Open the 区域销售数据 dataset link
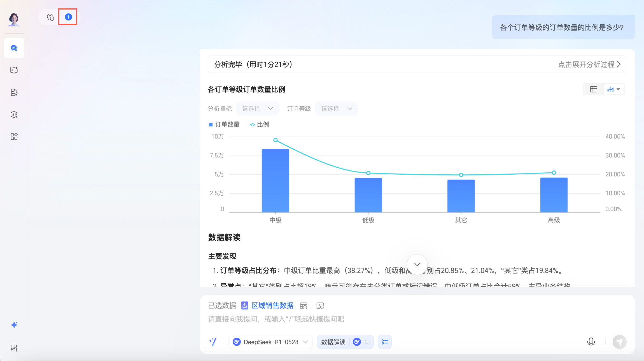This screenshot has height=361, width=644. coord(272,306)
